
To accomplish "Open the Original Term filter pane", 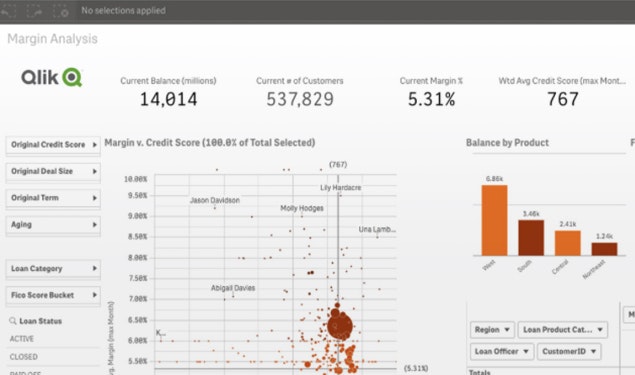I will pos(53,198).
